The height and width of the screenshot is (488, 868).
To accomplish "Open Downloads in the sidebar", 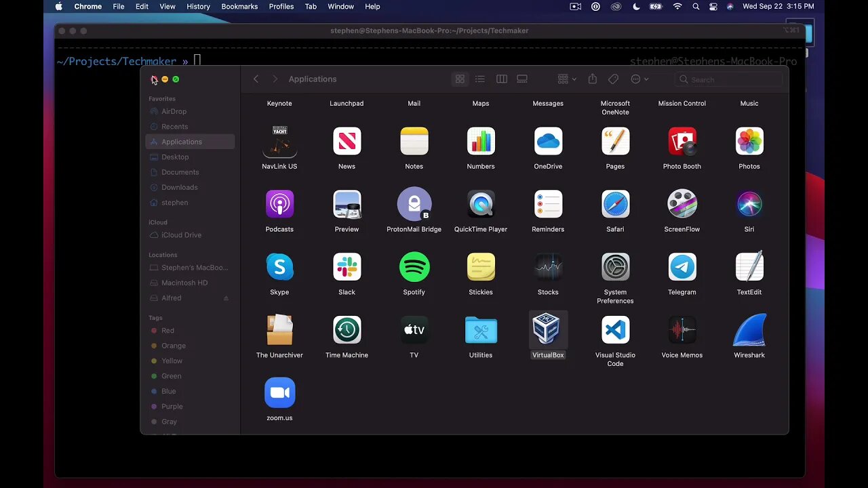I will pyautogui.click(x=190, y=188).
